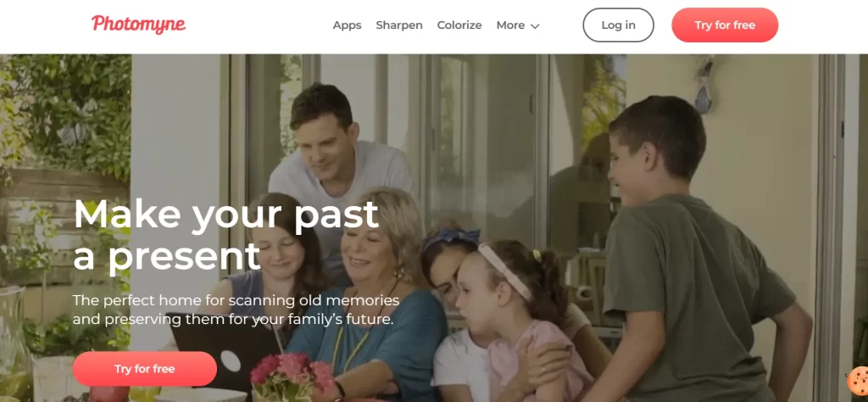Image resolution: width=868 pixels, height=402 pixels.
Task: Expand the More menu chevron arrow
Action: 535,26
